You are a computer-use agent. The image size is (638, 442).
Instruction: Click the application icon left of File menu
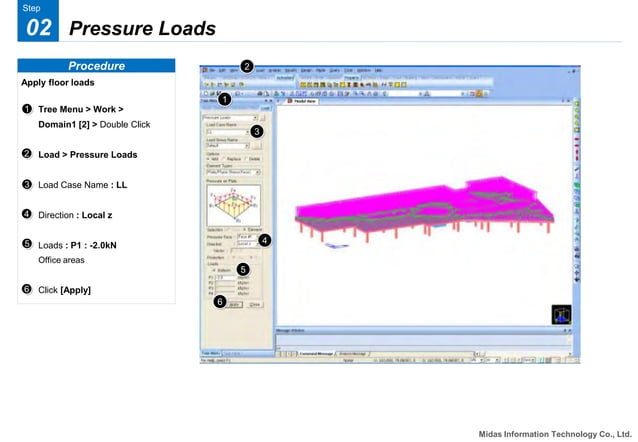pos(204,70)
